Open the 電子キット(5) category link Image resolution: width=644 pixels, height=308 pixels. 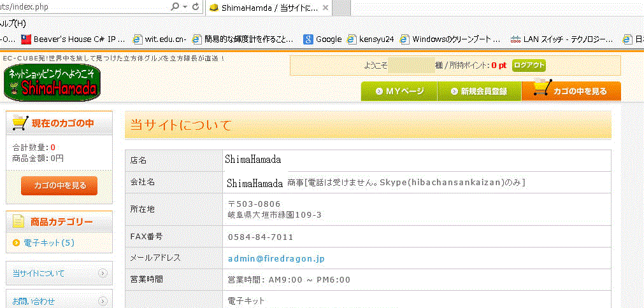click(x=49, y=243)
